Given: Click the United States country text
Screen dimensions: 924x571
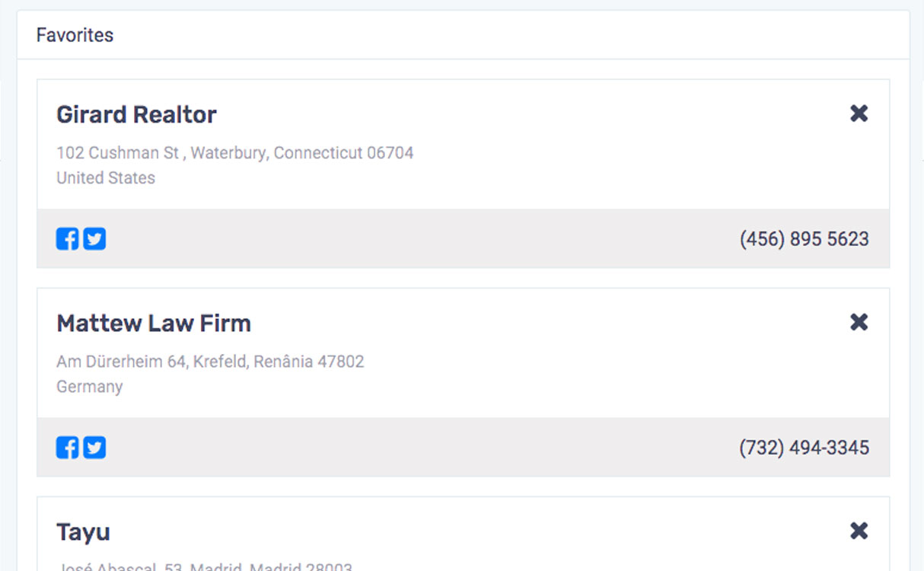Looking at the screenshot, I should point(106,178).
